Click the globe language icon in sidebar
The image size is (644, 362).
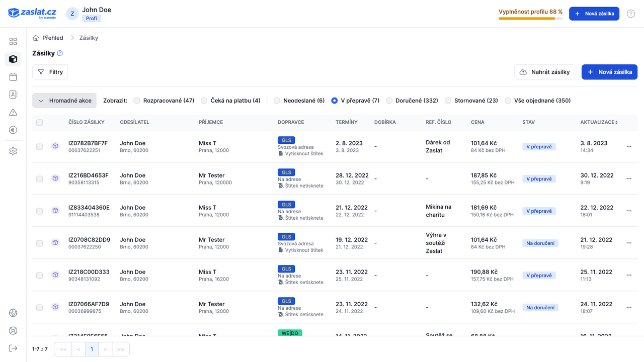coord(13,313)
